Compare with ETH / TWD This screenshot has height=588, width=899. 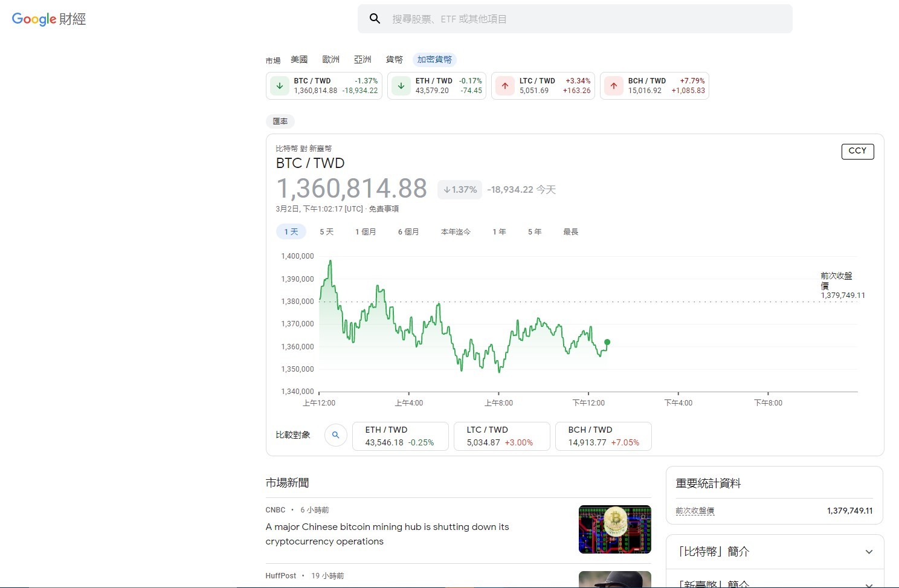(x=401, y=436)
